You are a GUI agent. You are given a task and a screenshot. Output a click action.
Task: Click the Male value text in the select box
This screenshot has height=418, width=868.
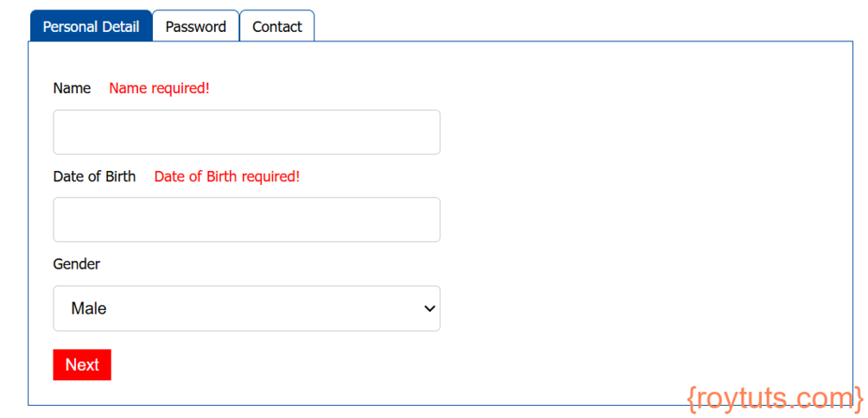coord(89,309)
